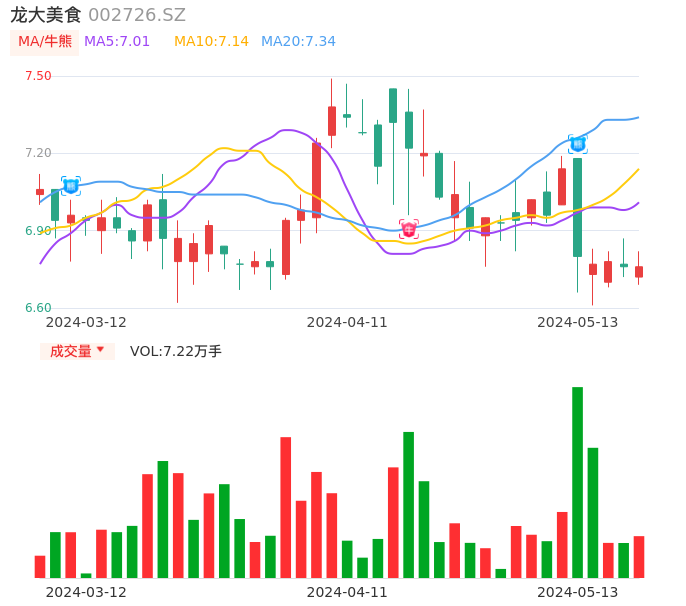The height and width of the screenshot is (606, 686).
Task: Click the 7.50 price axis label
Action: point(38,76)
